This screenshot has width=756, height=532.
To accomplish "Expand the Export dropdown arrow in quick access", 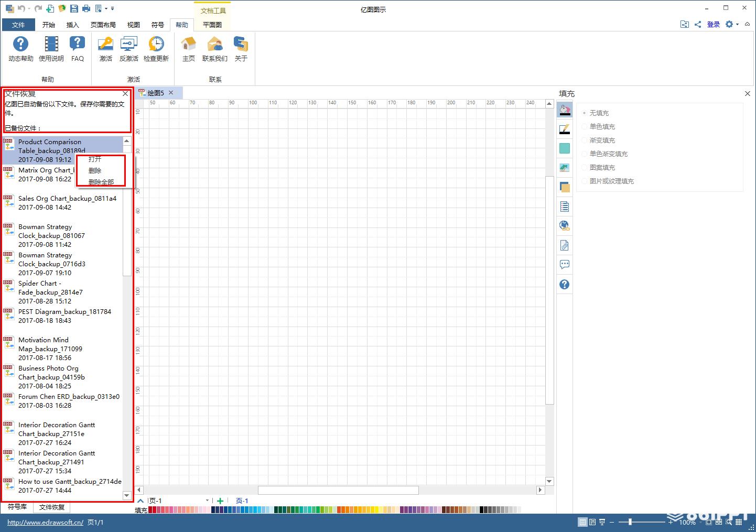I will pyautogui.click(x=106, y=9).
